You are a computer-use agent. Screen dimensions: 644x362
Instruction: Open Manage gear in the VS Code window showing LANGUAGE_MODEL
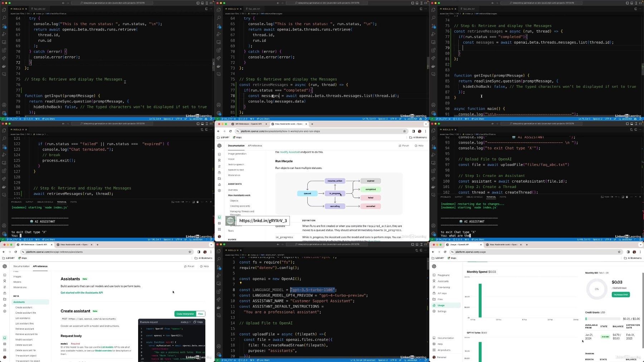219,354
